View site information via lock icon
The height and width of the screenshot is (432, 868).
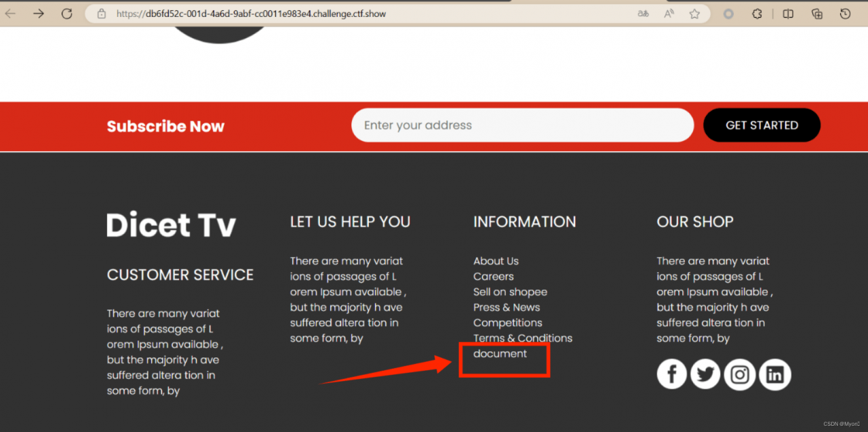[x=102, y=14]
